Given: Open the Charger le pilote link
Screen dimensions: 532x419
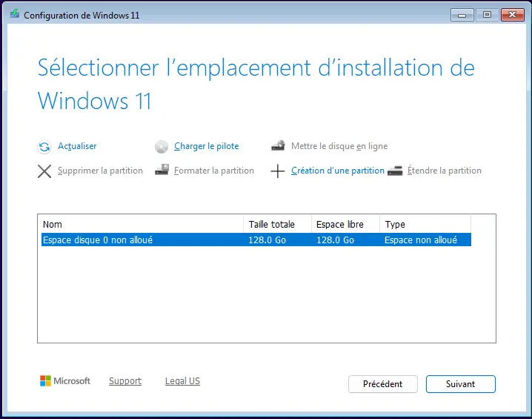Looking at the screenshot, I should click(x=206, y=146).
